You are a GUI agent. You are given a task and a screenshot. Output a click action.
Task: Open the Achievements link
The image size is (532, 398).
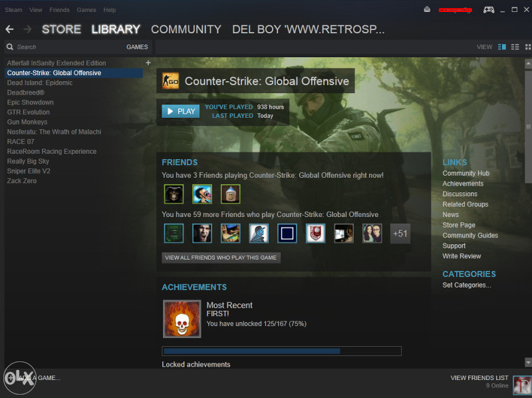[463, 184]
